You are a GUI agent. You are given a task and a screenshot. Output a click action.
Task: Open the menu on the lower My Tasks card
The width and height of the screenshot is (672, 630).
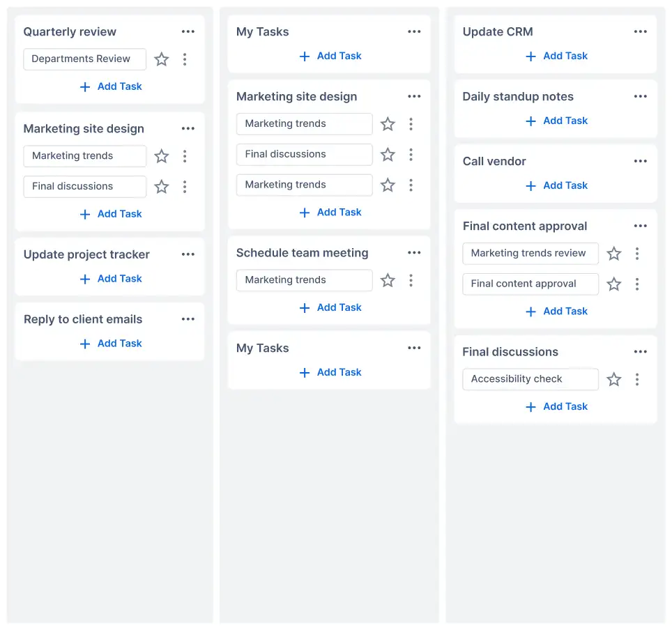coord(414,348)
